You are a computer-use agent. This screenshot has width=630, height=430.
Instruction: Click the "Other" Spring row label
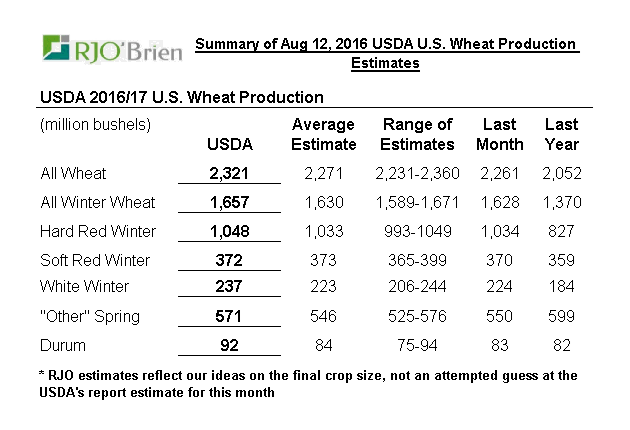point(89,317)
